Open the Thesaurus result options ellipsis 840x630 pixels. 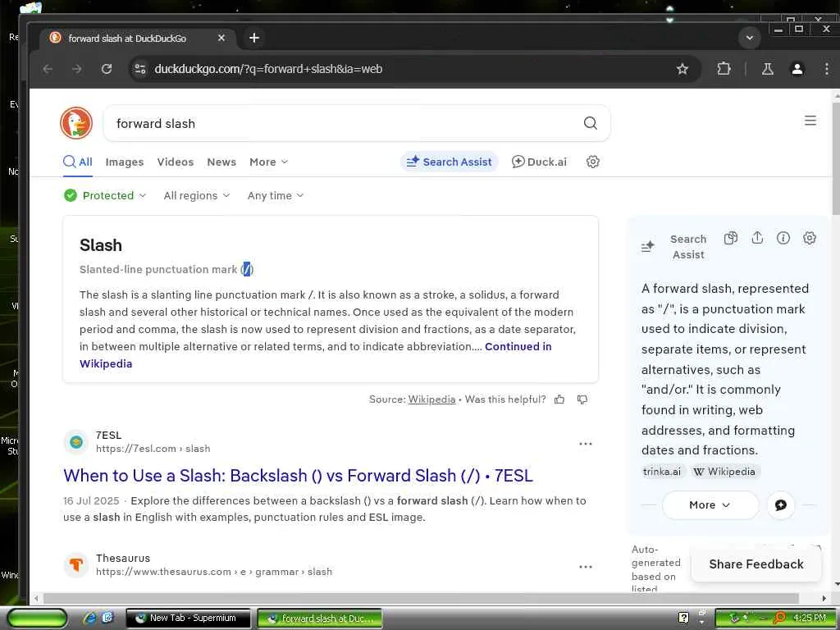pos(586,567)
